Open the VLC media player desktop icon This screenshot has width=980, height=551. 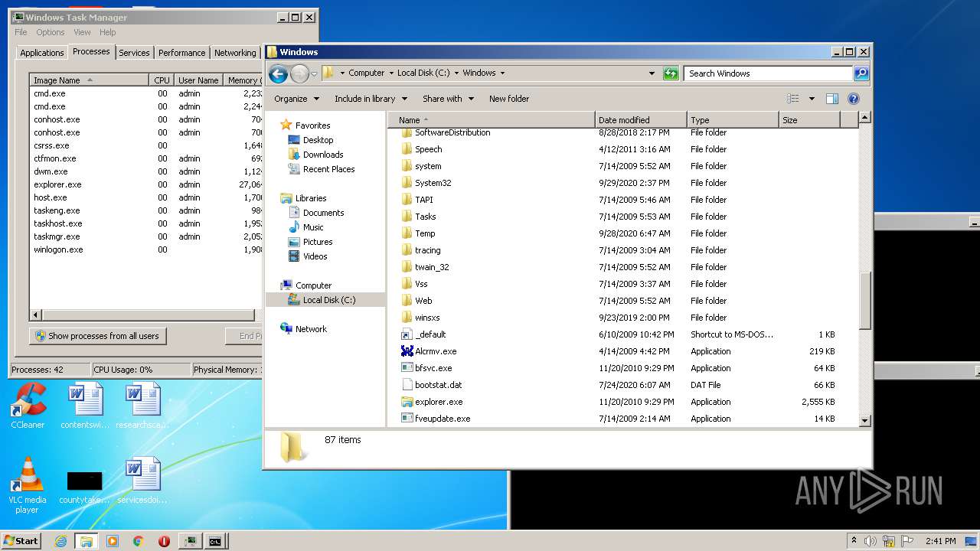(28, 485)
